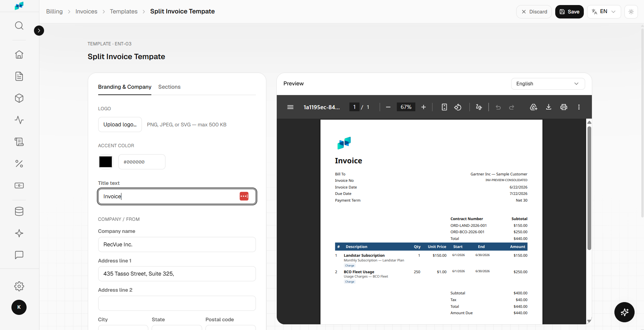Open the database icon in sidebar
The width and height of the screenshot is (644, 330).
pyautogui.click(x=19, y=211)
